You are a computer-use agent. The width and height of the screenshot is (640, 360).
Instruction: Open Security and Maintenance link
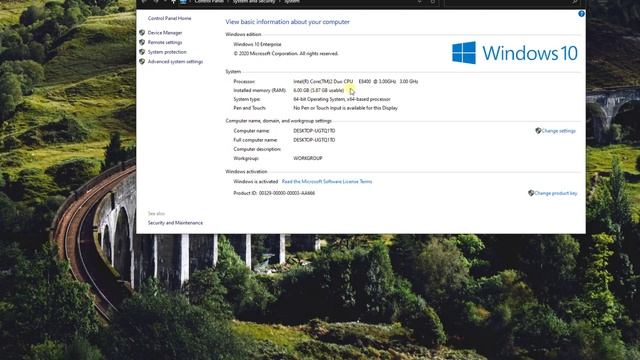(175, 223)
